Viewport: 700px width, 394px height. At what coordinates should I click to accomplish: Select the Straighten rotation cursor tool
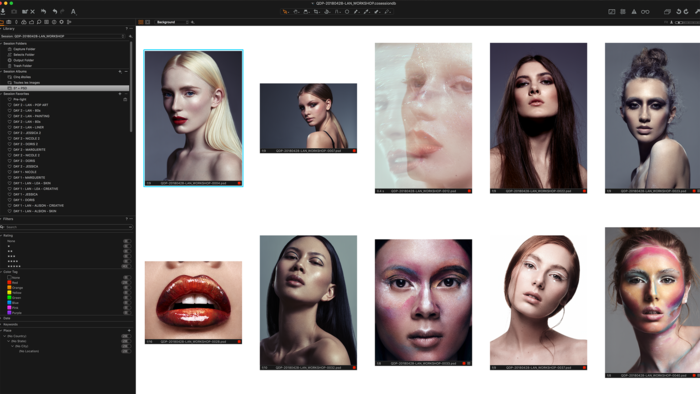click(x=327, y=12)
